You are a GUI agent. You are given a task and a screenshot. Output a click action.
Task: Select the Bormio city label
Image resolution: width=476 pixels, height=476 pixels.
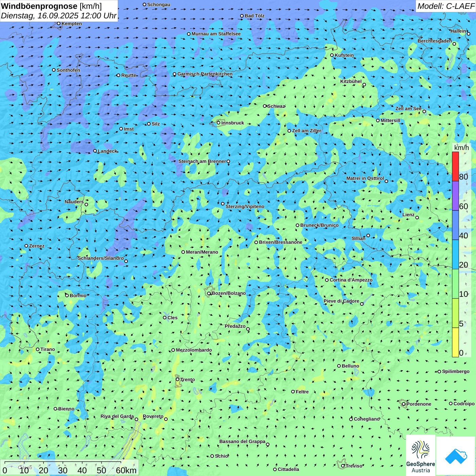[78, 295]
